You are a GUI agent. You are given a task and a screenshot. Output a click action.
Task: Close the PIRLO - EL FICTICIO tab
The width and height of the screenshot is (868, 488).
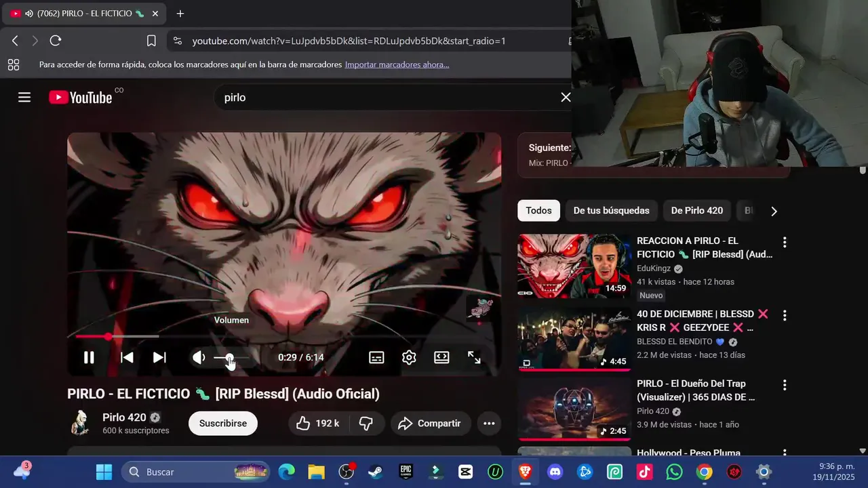[155, 14]
